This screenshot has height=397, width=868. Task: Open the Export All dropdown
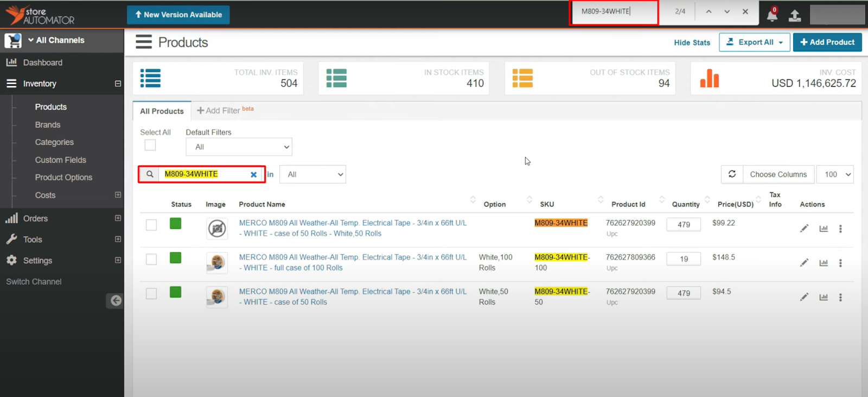click(755, 42)
